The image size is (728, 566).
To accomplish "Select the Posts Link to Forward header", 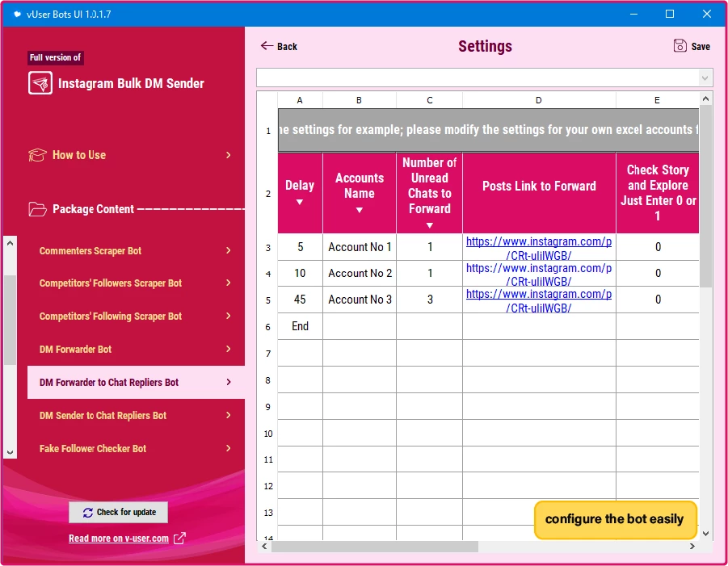I will [x=539, y=193].
